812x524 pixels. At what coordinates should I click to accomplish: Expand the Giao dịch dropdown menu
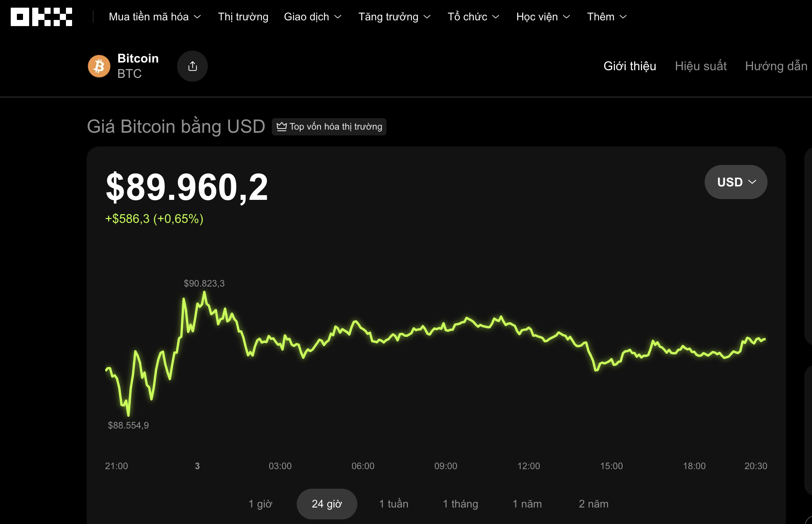click(312, 16)
